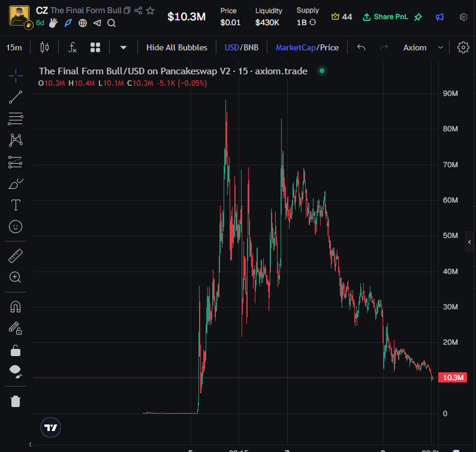The image size is (476, 452).
Task: Click The Final Form Bull token name
Action: click(x=86, y=10)
